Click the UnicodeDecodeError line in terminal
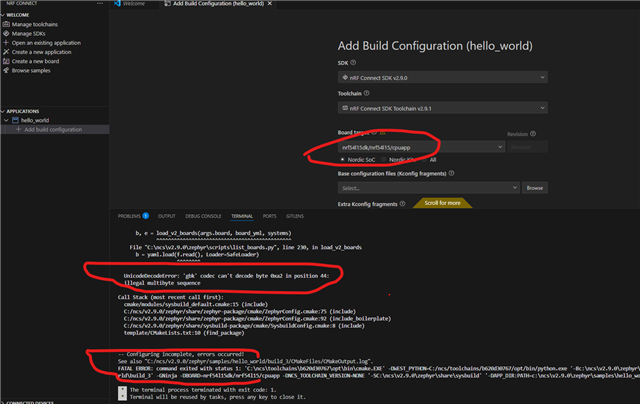This screenshot has width=640, height=404. click(227, 276)
